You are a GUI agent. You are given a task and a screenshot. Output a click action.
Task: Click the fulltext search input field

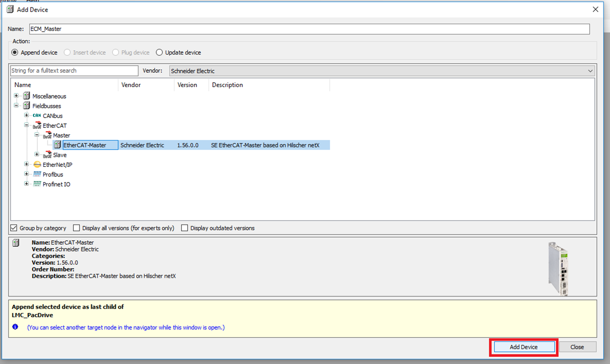pos(74,71)
